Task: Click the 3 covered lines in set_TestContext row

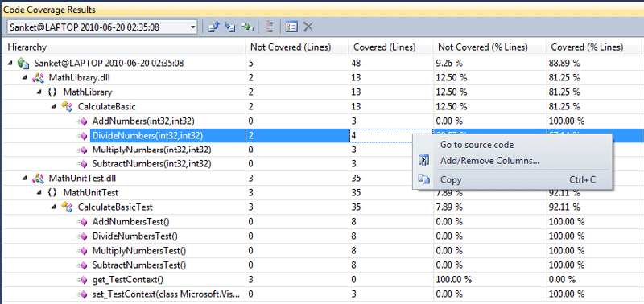Action: [x=353, y=294]
